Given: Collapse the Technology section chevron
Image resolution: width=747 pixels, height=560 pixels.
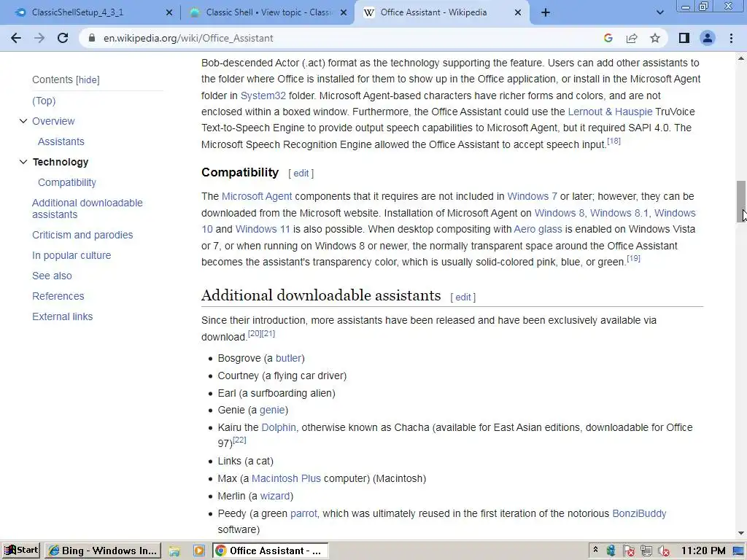Looking at the screenshot, I should (23, 162).
